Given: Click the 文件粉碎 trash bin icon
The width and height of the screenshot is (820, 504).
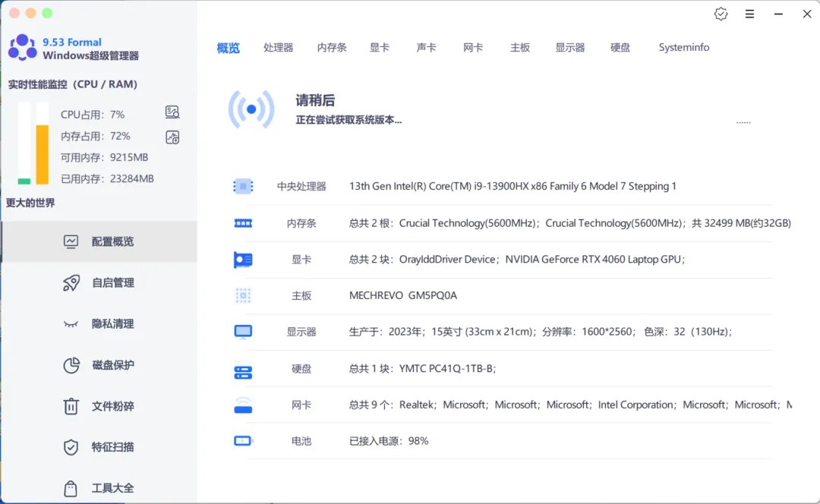Looking at the screenshot, I should click(x=71, y=406).
